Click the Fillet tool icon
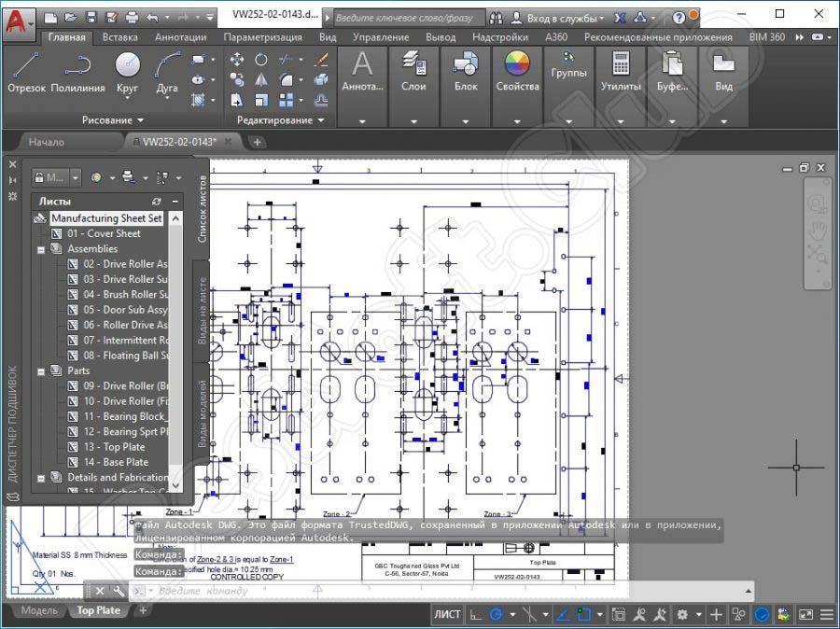This screenshot has height=629, width=840. 286,79
